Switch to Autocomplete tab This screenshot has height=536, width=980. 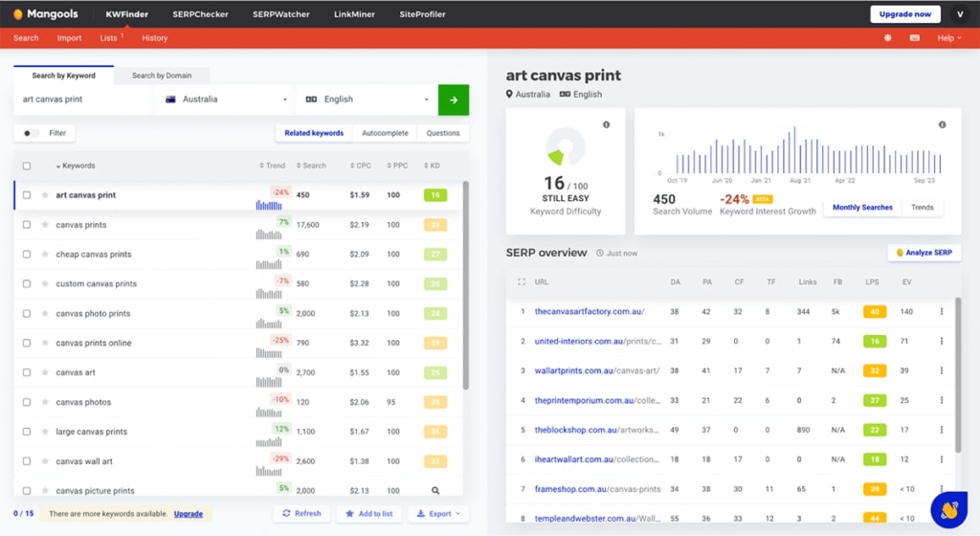(x=385, y=133)
